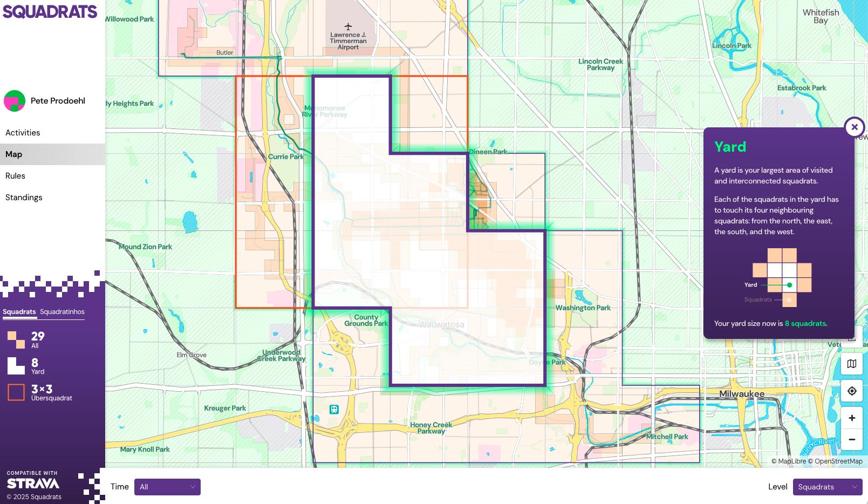Zoom in on the map
Image resolution: width=868 pixels, height=504 pixels.
coord(852,418)
